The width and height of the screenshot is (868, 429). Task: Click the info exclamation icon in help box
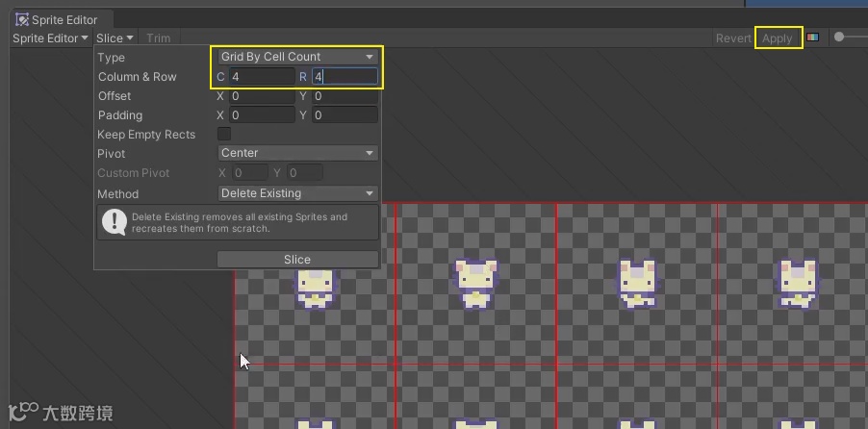pyautogui.click(x=115, y=222)
